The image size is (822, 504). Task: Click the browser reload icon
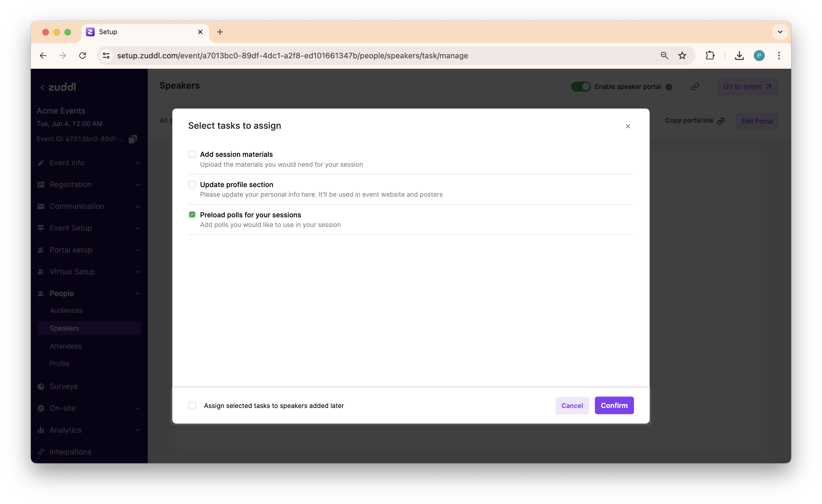[x=83, y=55]
